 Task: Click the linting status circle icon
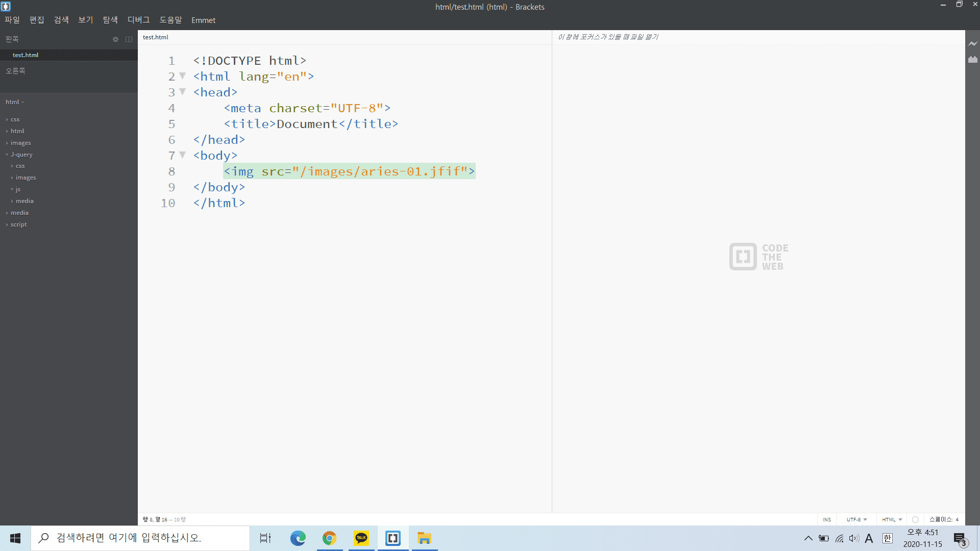(915, 519)
